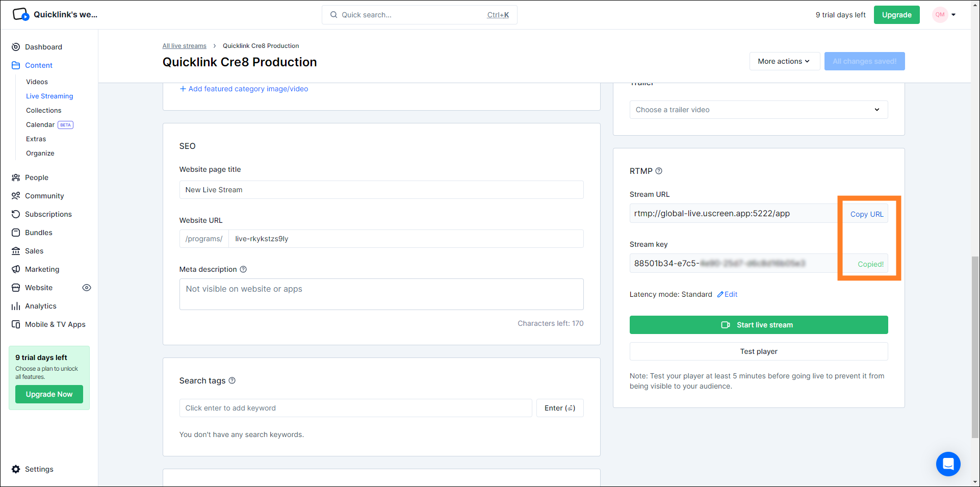The width and height of the screenshot is (980, 487).
Task: Click the Website storefront icon
Action: pos(16,288)
